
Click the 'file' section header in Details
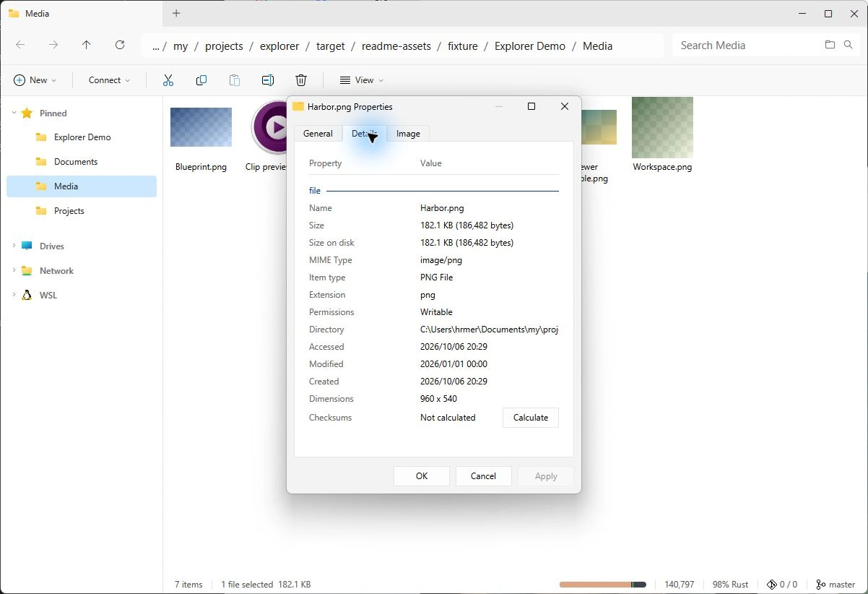(315, 191)
